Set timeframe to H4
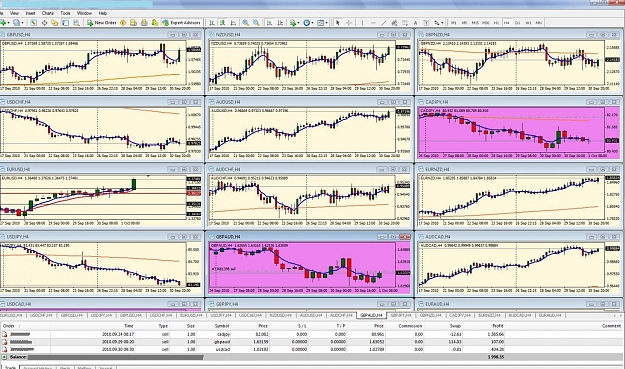The image size is (625, 369). click(507, 23)
